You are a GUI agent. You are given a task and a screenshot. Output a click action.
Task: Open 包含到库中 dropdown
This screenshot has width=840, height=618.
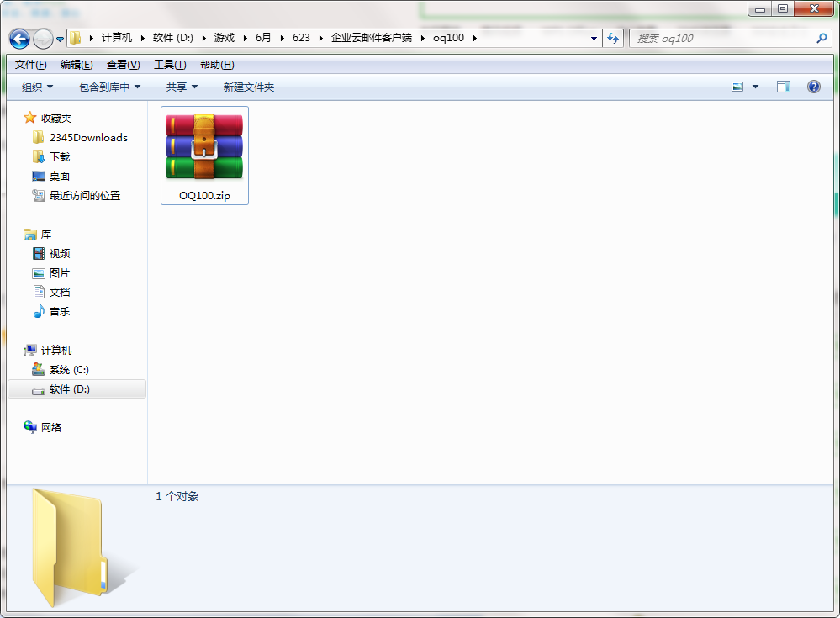point(110,87)
